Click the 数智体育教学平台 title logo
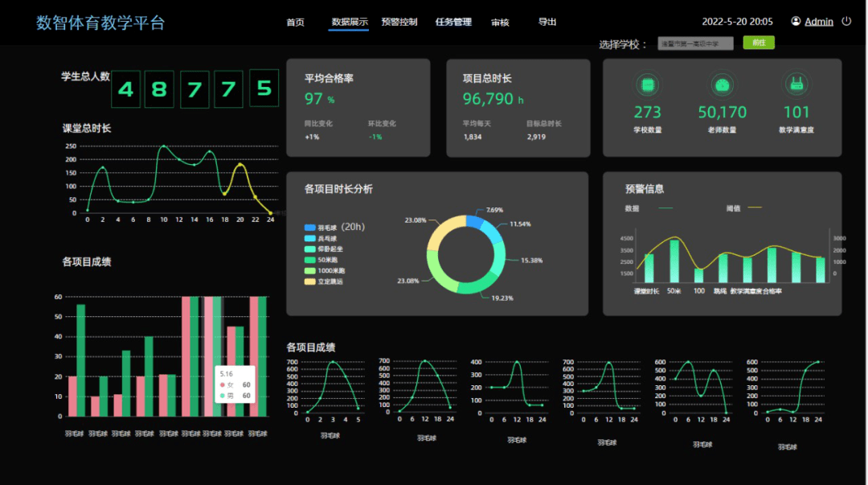This screenshot has width=868, height=485. click(100, 23)
